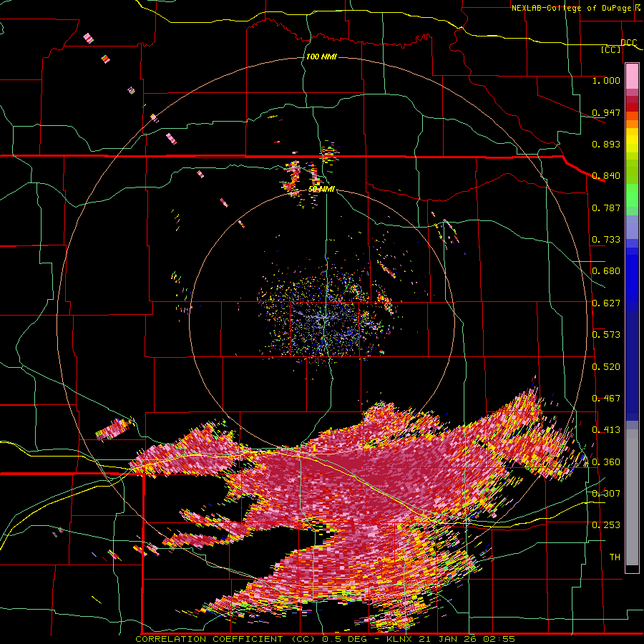The image size is (644, 644).
Task: Click the CORRELATION COEFFICIENT (CC) footer title
Action: [x=225, y=639]
